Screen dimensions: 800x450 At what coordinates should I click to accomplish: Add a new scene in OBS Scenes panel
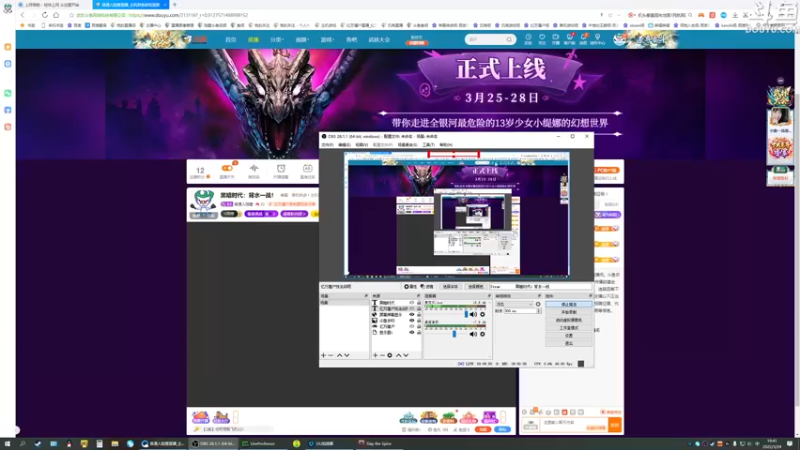point(323,355)
